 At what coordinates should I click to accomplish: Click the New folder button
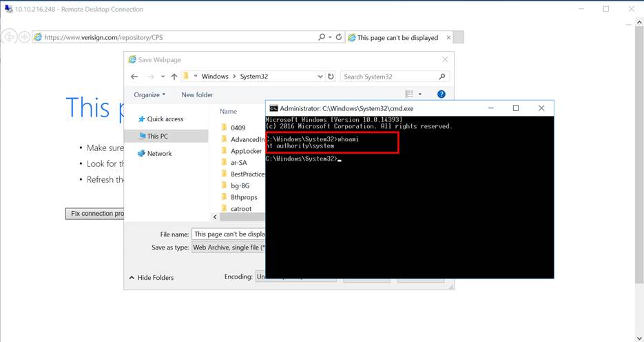click(x=197, y=94)
